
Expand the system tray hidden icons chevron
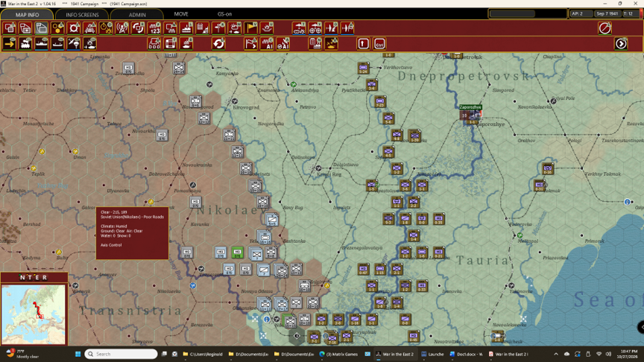[556, 354]
